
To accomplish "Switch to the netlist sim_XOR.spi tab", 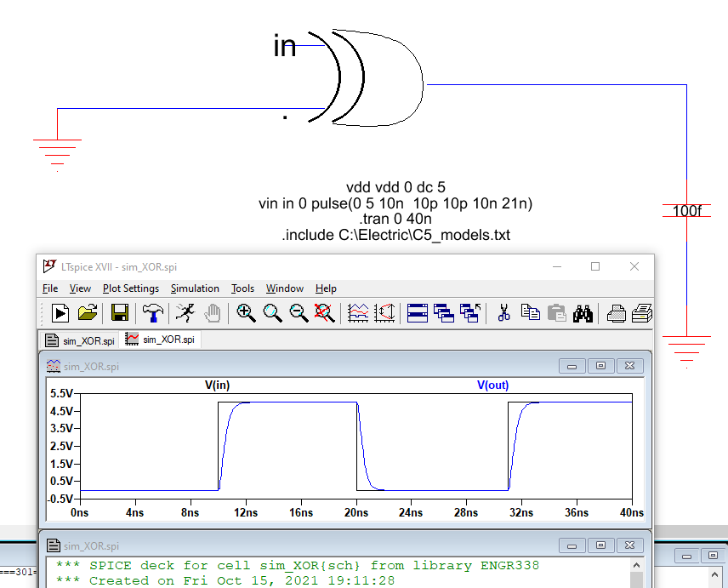I will pos(81,340).
